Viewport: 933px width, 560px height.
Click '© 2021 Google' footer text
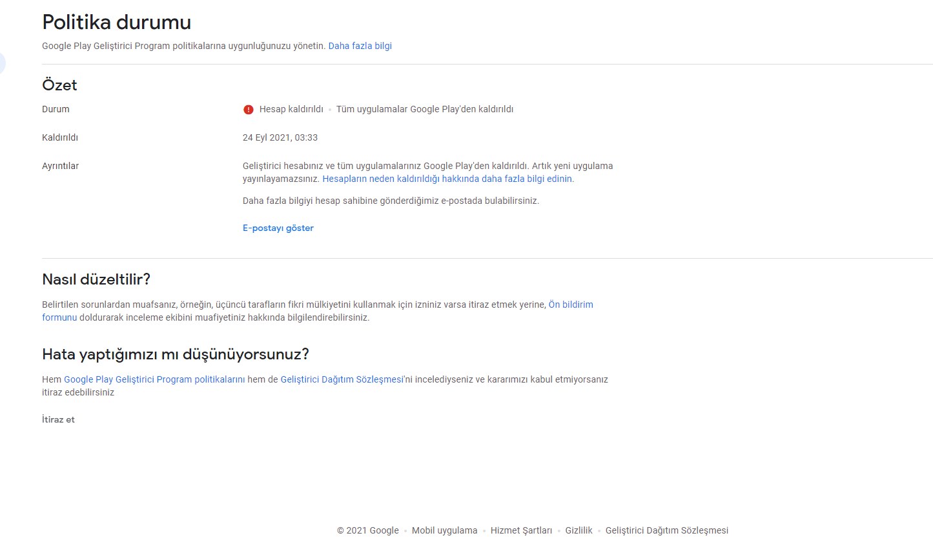[368, 530]
